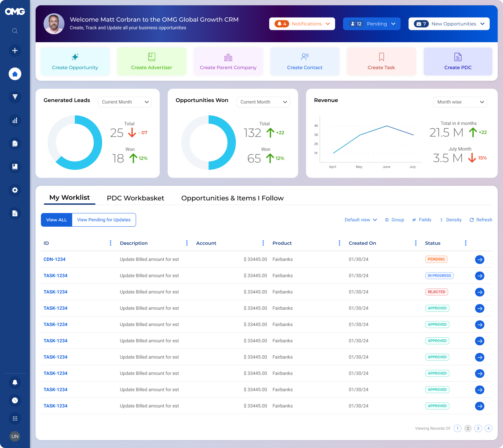Viewport: 503px width, 448px height.
Task: Select the View ALL toggle
Action: 57,220
